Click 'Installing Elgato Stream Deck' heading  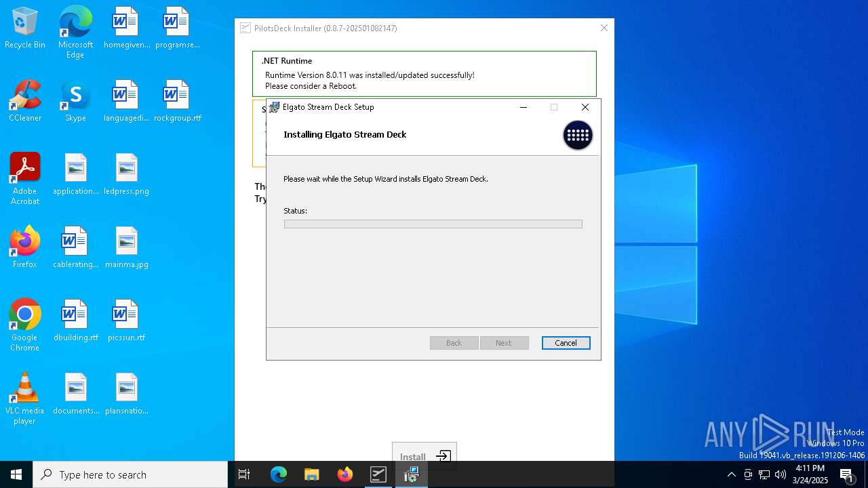point(345,134)
